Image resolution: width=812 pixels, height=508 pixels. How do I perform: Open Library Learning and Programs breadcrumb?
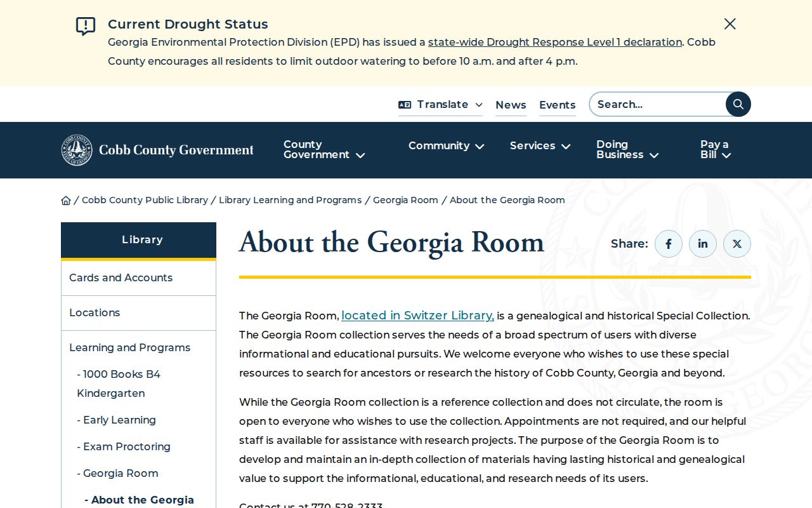(290, 200)
